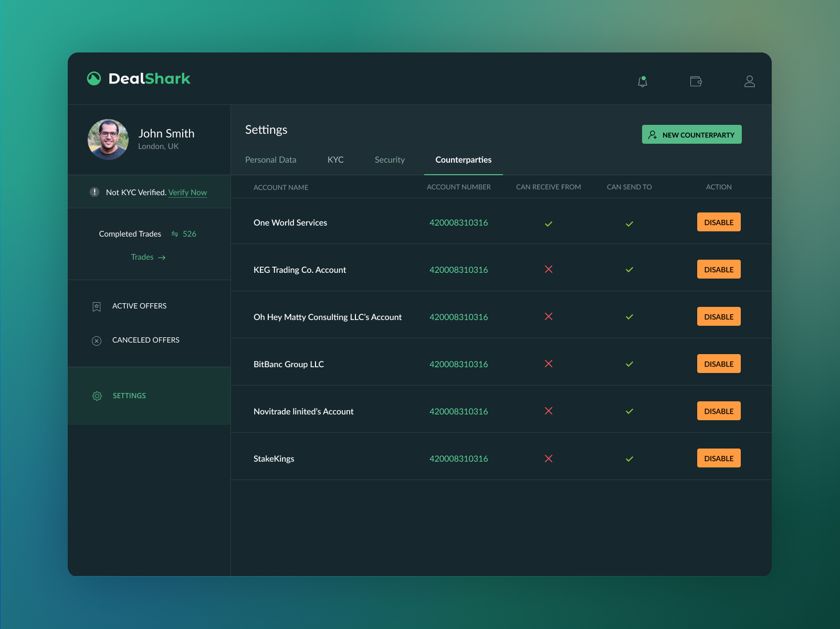Select the Counterparties tab
840x629 pixels.
click(x=464, y=159)
